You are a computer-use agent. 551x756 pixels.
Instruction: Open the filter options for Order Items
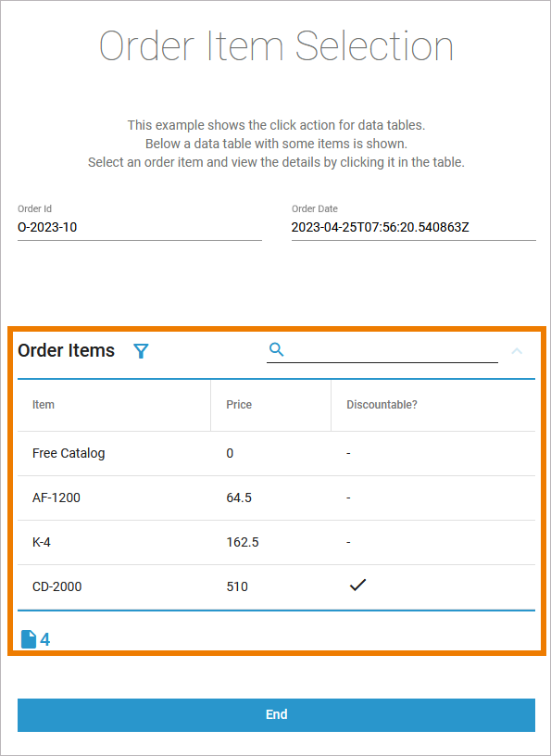(x=141, y=351)
